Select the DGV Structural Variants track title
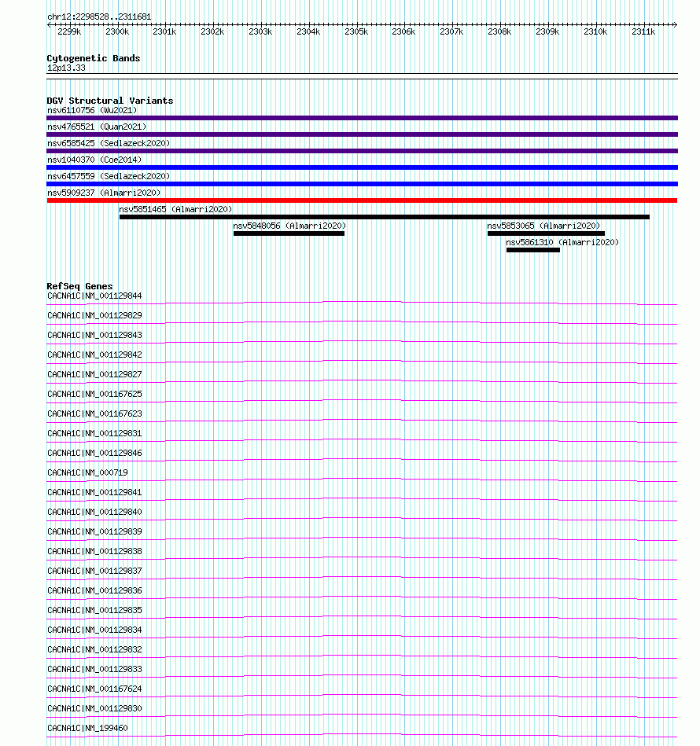 coord(110,101)
